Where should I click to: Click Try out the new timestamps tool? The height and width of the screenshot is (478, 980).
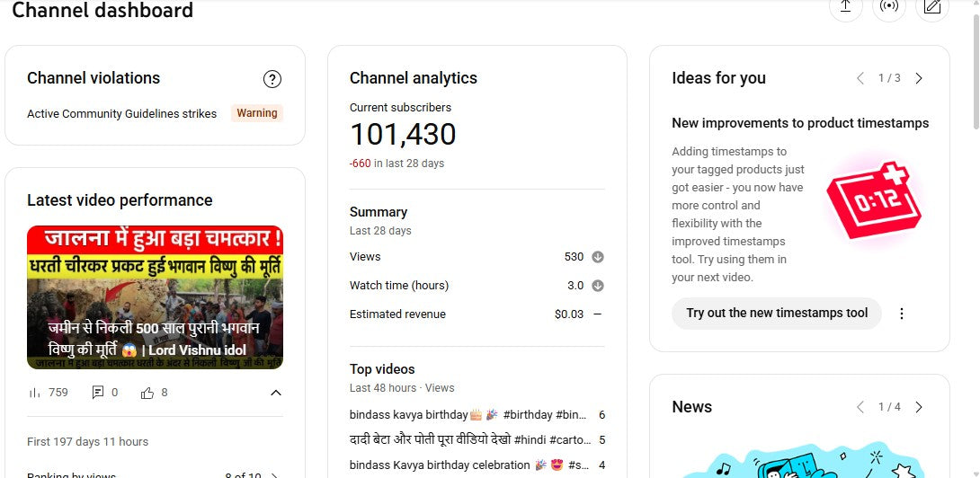click(777, 314)
